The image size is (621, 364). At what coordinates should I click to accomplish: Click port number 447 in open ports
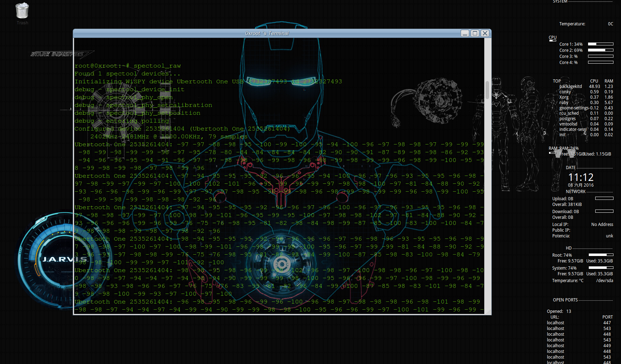[x=607, y=323]
